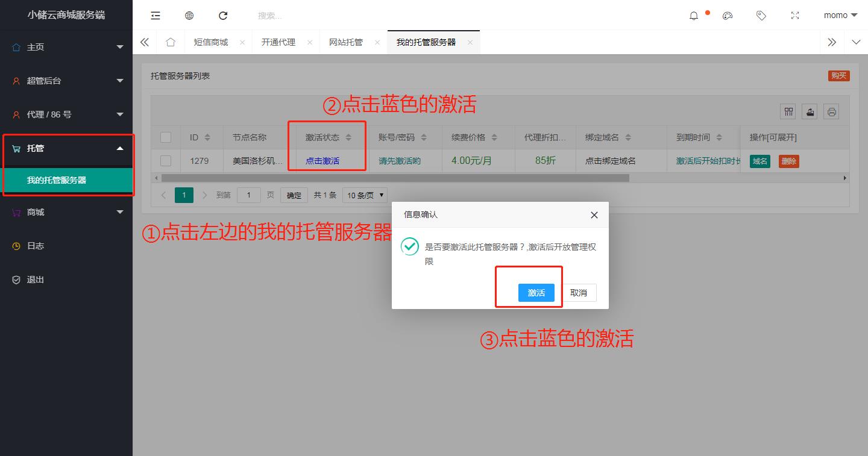The width and height of the screenshot is (868, 456).
Task: Switch to the 网站托管 tab
Action: tap(346, 42)
